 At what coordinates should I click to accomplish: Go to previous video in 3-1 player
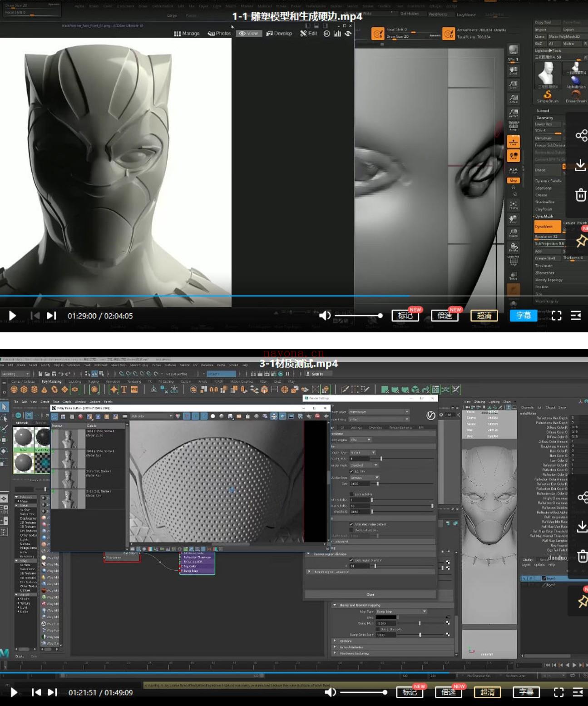(36, 692)
